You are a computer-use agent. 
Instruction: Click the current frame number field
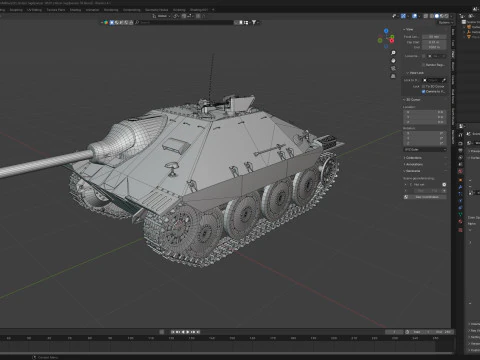click(x=394, y=332)
